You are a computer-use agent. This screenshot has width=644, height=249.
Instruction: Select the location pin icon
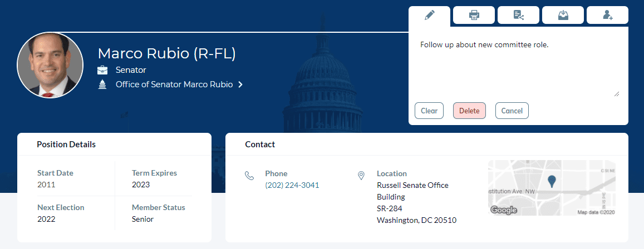(x=361, y=176)
